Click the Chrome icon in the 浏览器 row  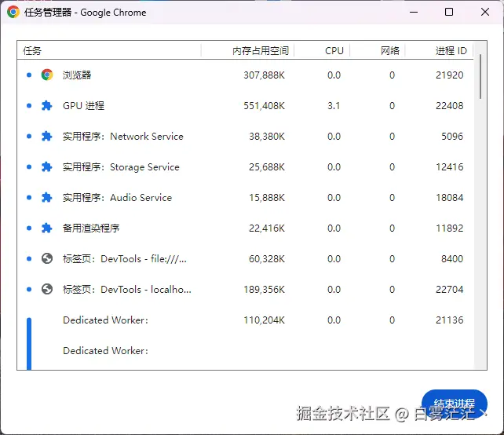click(x=47, y=75)
